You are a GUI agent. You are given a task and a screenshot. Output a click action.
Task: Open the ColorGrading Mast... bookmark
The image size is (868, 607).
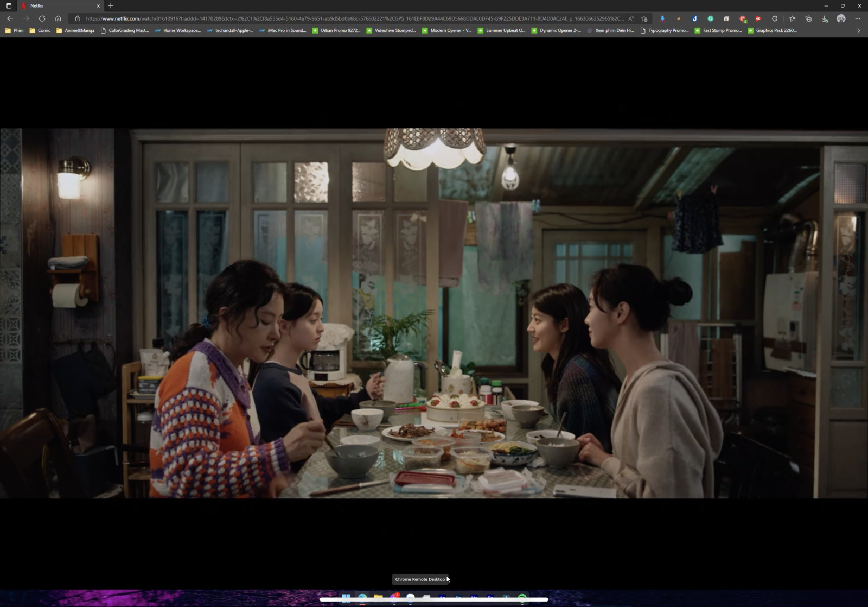pyautogui.click(x=124, y=30)
